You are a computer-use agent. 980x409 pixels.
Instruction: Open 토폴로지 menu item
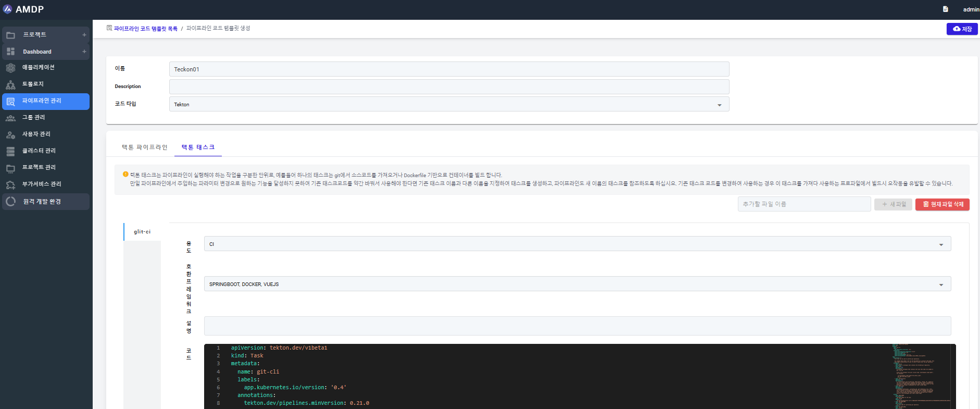pos(46,84)
